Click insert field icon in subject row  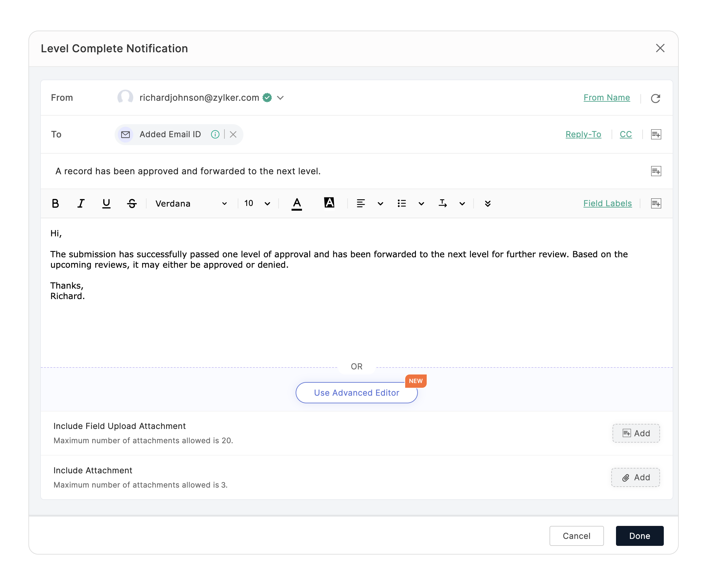click(x=656, y=171)
